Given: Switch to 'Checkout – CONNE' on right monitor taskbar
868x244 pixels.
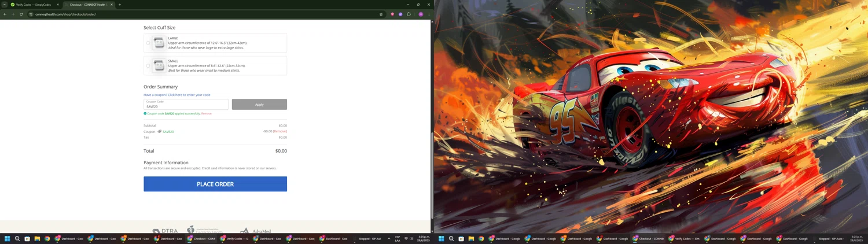Looking at the screenshot, I should 649,239.
